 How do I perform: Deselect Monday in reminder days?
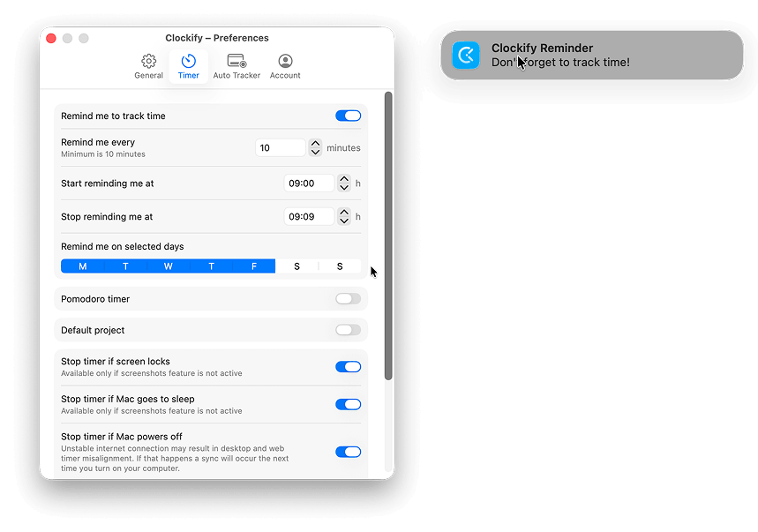(x=82, y=266)
